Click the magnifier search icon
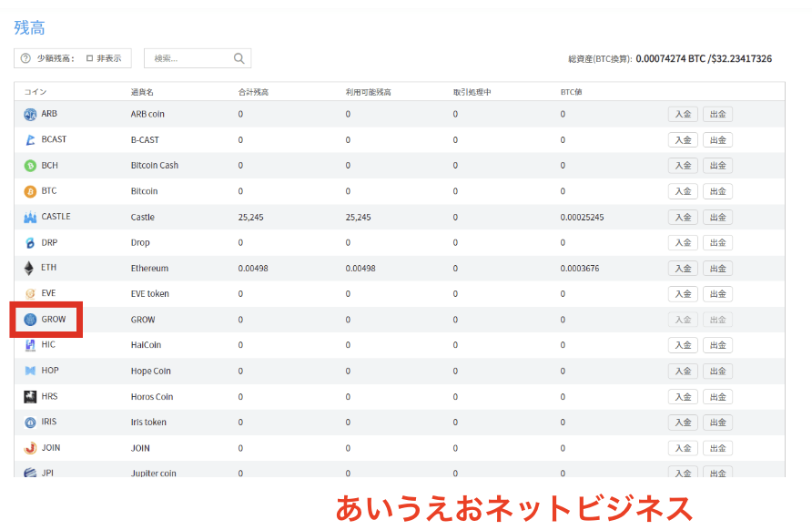 [x=239, y=58]
